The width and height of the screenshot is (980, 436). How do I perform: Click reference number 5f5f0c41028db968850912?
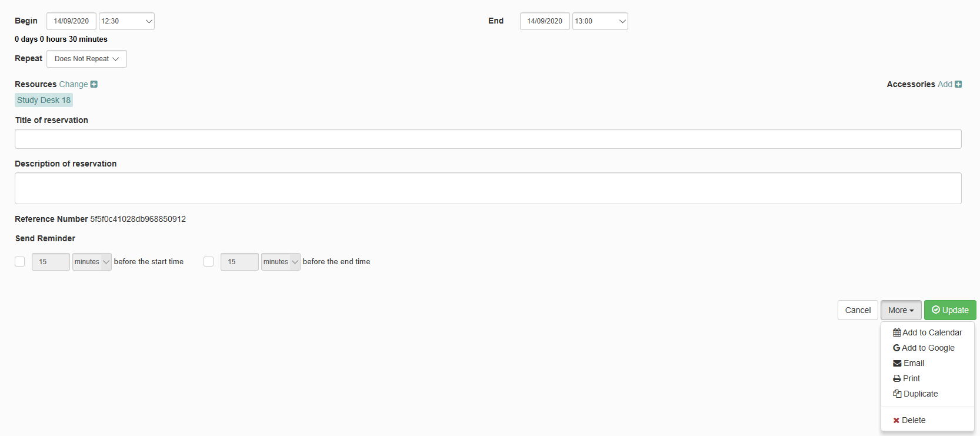pyautogui.click(x=138, y=219)
